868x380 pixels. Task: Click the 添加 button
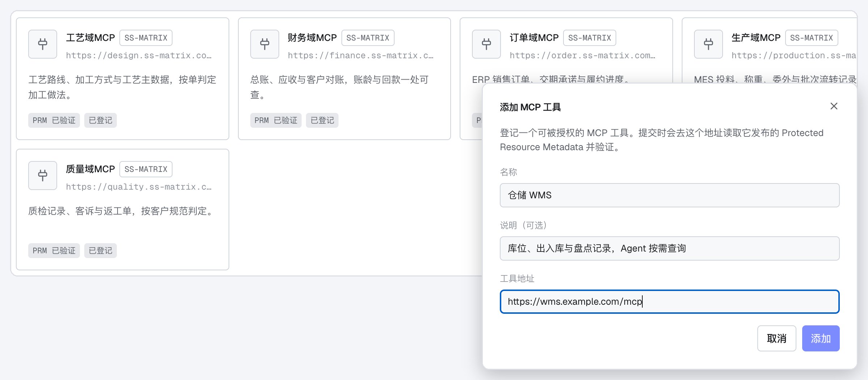click(821, 338)
